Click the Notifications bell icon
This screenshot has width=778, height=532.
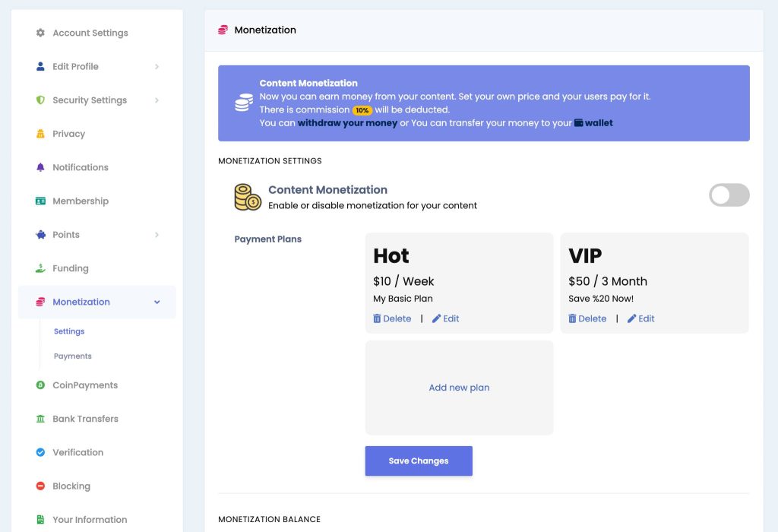[40, 167]
